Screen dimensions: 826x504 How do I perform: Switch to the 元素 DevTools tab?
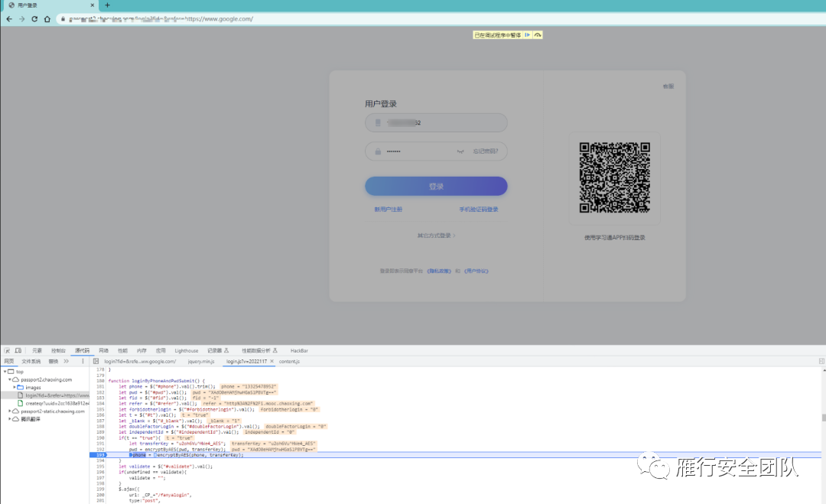click(37, 350)
